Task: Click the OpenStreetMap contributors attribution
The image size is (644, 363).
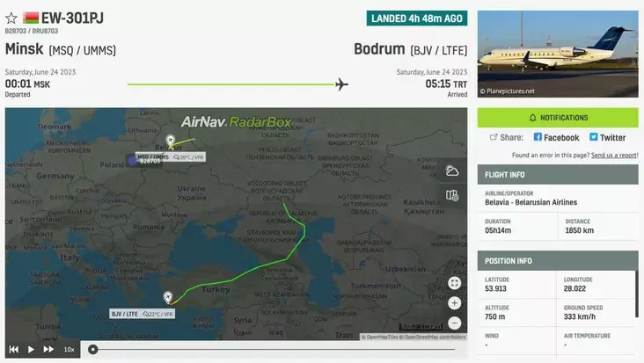Action: click(x=435, y=338)
